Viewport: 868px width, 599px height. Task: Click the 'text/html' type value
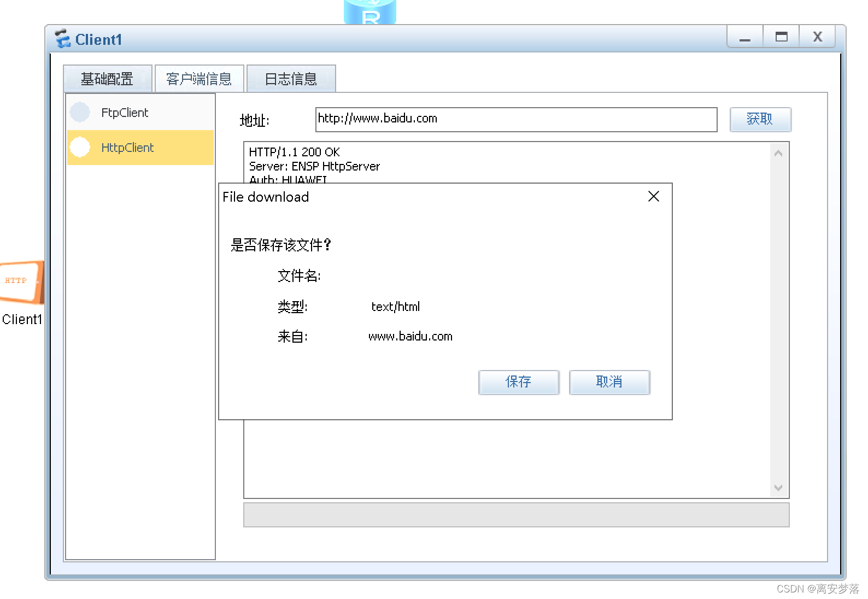pos(396,307)
